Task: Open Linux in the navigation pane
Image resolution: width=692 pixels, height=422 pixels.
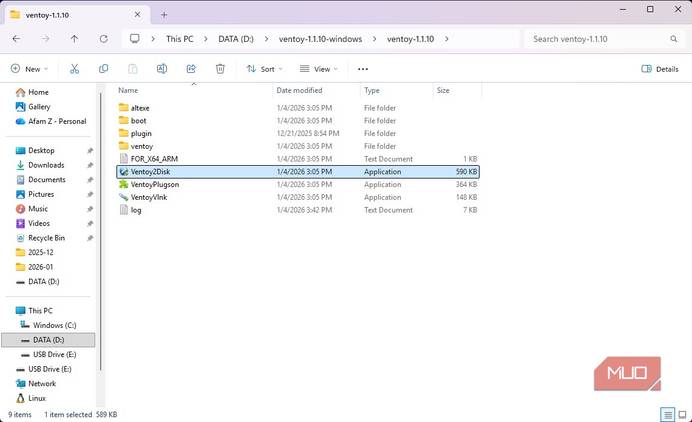Action: [x=37, y=398]
